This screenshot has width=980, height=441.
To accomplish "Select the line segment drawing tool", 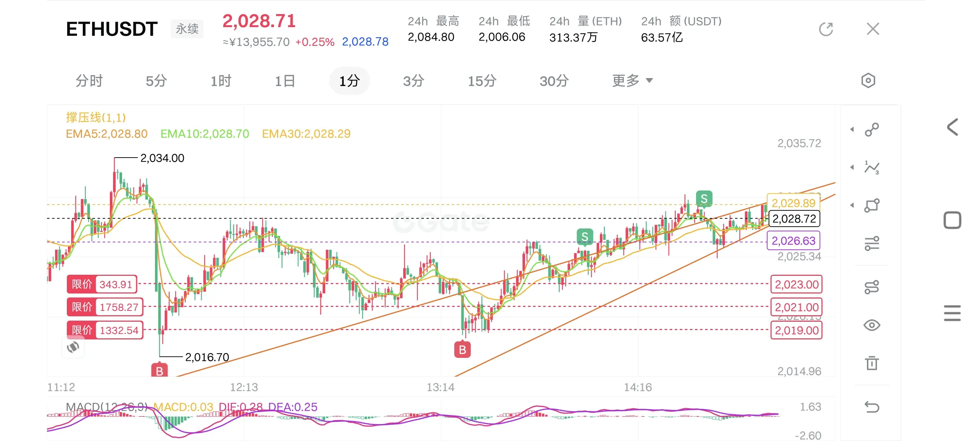I will [x=872, y=130].
